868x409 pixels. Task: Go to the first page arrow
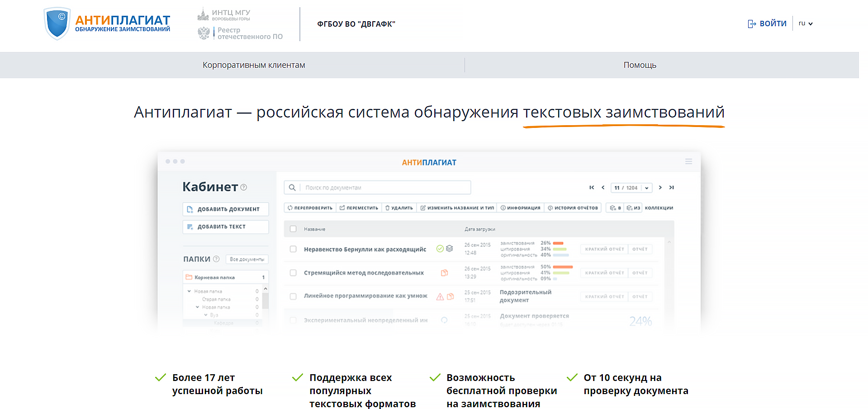[592, 188]
